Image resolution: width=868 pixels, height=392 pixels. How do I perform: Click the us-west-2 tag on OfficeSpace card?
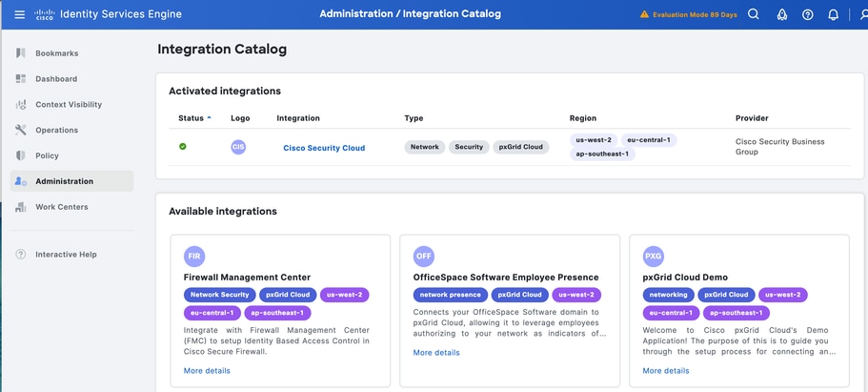576,295
